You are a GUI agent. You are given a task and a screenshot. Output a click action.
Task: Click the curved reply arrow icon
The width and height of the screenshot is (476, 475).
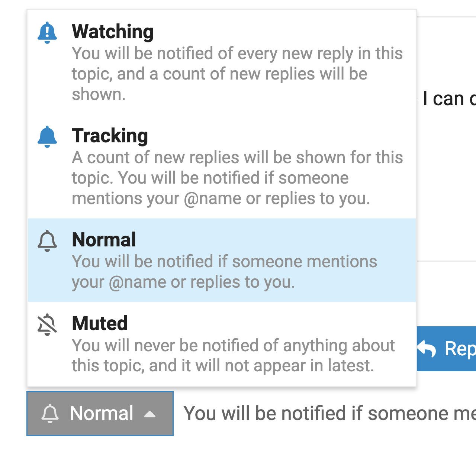point(427,349)
